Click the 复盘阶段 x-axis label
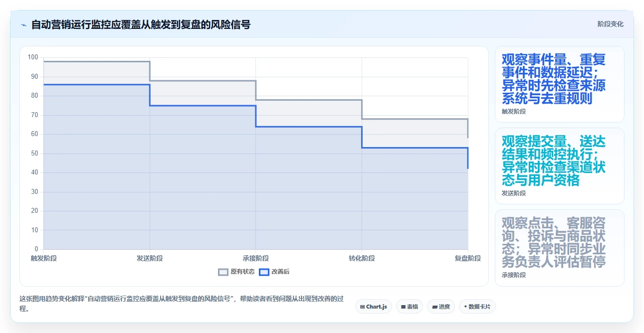644x333 pixels. (x=468, y=258)
